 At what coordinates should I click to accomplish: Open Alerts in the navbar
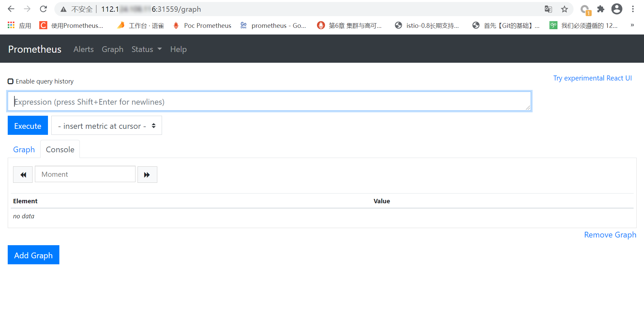click(x=84, y=49)
